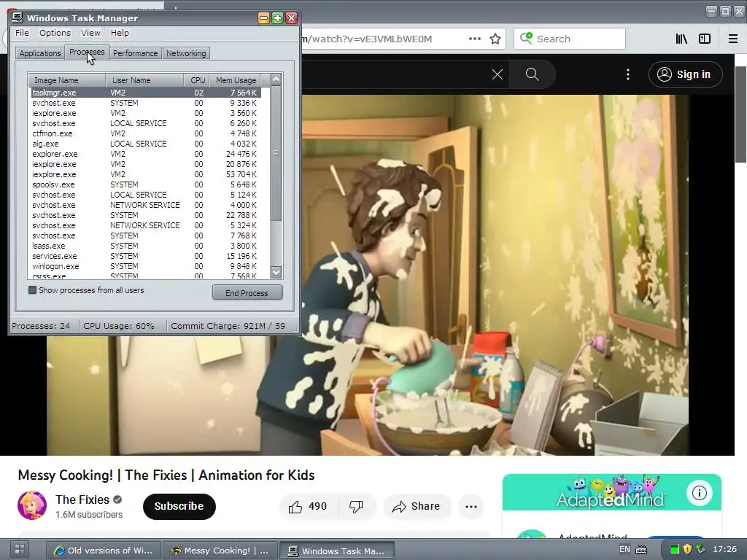Switch to the Applications tab

click(40, 53)
